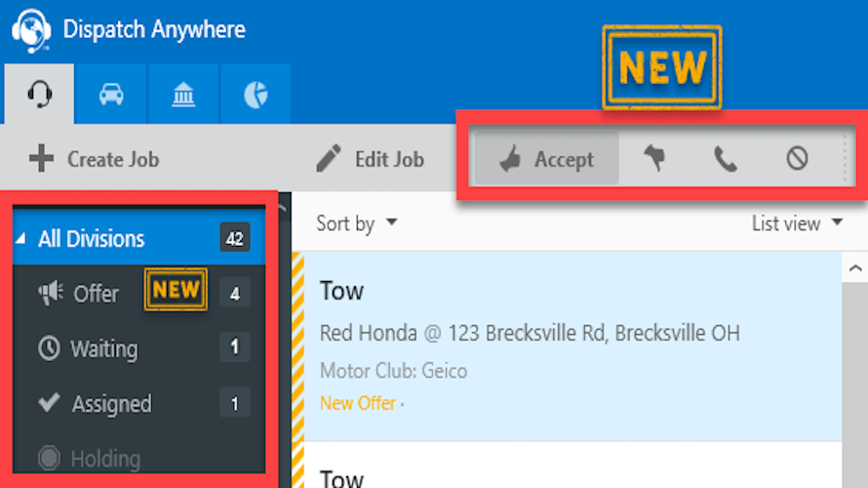Collapse the All Divisions tree
The image size is (868, 488).
pos(21,239)
